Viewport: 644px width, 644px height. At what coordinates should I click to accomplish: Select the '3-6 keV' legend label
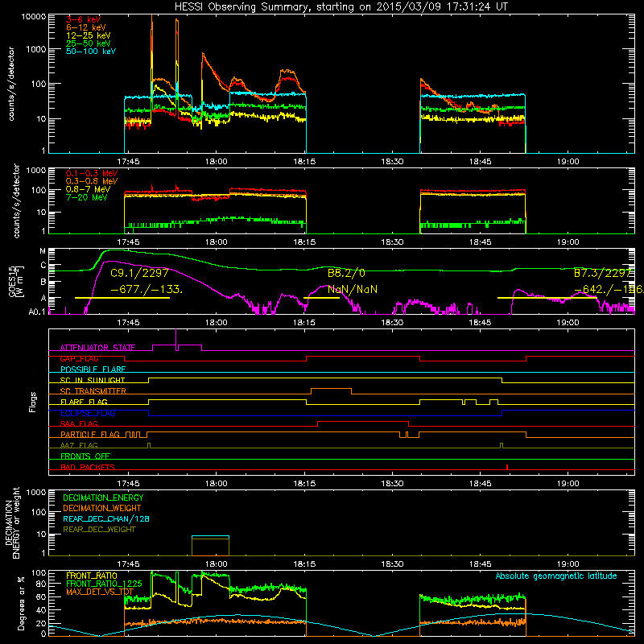84,19
